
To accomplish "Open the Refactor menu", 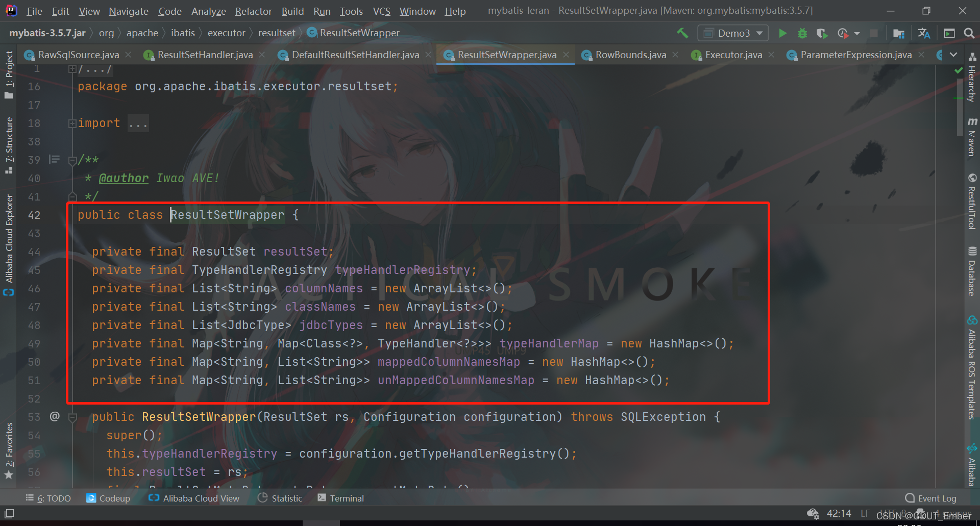I will [x=253, y=11].
